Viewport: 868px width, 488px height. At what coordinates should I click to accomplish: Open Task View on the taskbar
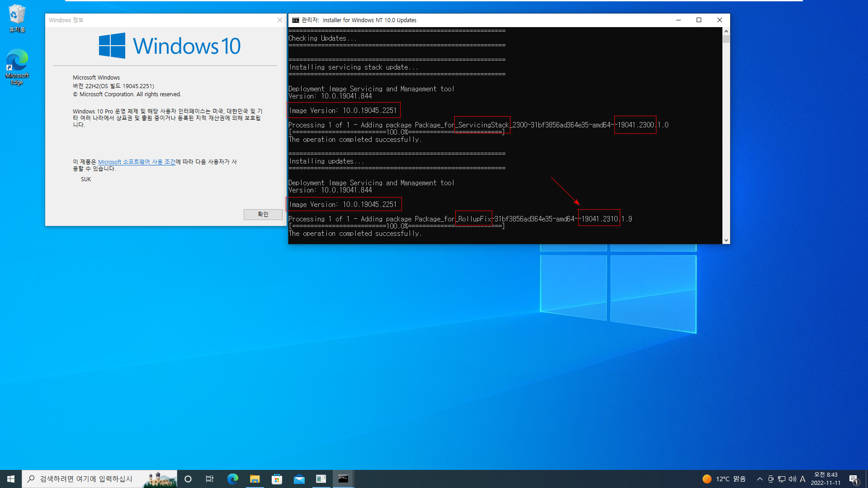pyautogui.click(x=210, y=479)
